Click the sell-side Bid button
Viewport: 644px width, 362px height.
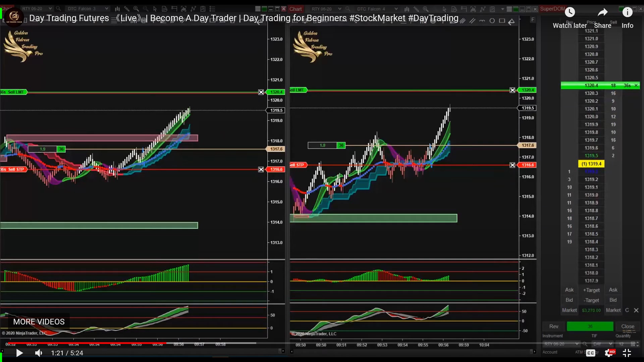point(613,300)
